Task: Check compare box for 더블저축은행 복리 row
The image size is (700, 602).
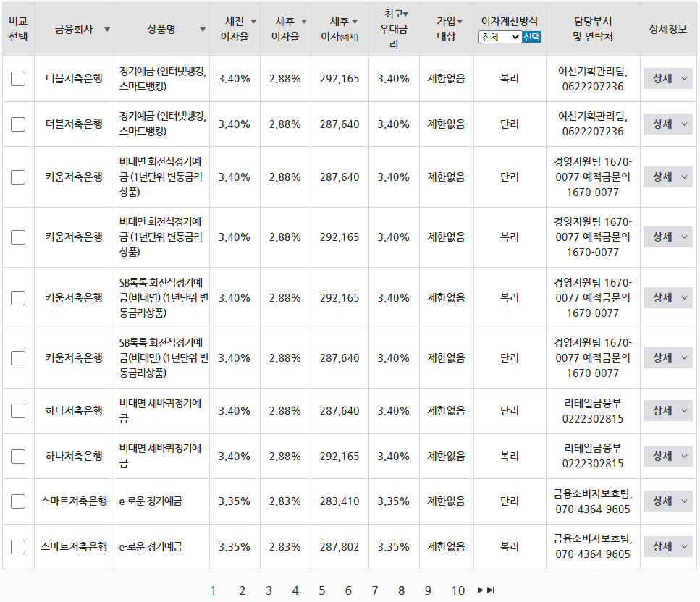Action: [x=18, y=79]
